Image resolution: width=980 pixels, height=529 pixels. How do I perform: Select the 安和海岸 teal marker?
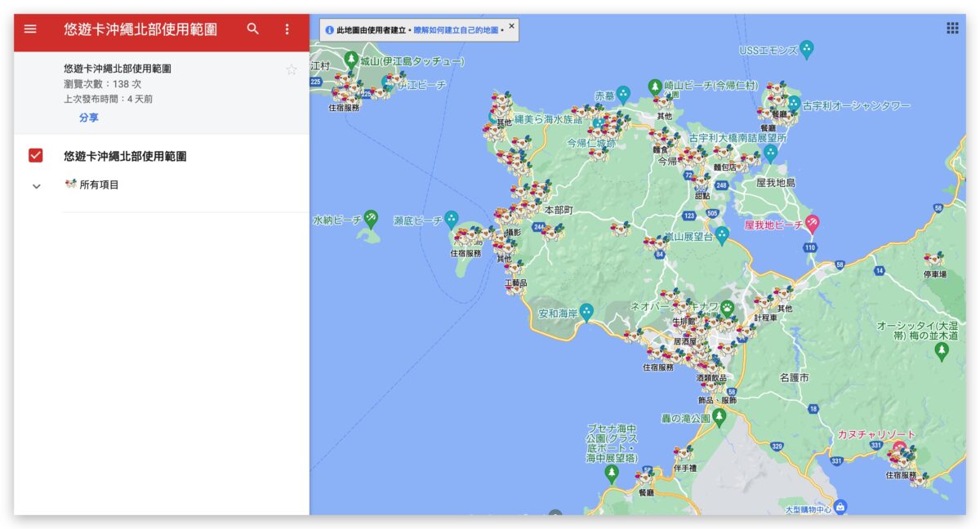[x=586, y=312]
